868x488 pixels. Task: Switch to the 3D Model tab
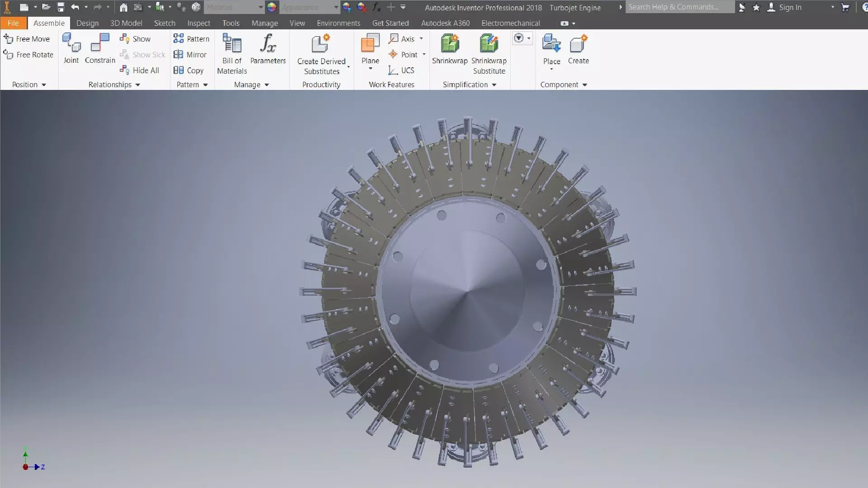[x=126, y=23]
